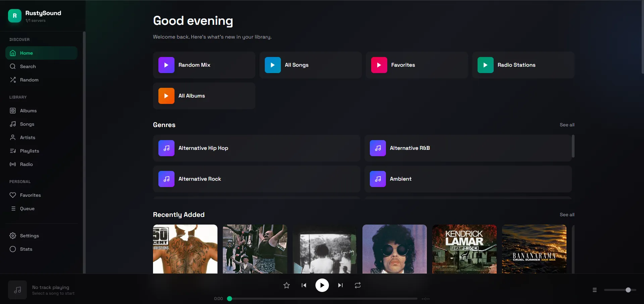The width and height of the screenshot is (644, 304).
Task: Open the Radio section in the sidebar
Action: 27,164
